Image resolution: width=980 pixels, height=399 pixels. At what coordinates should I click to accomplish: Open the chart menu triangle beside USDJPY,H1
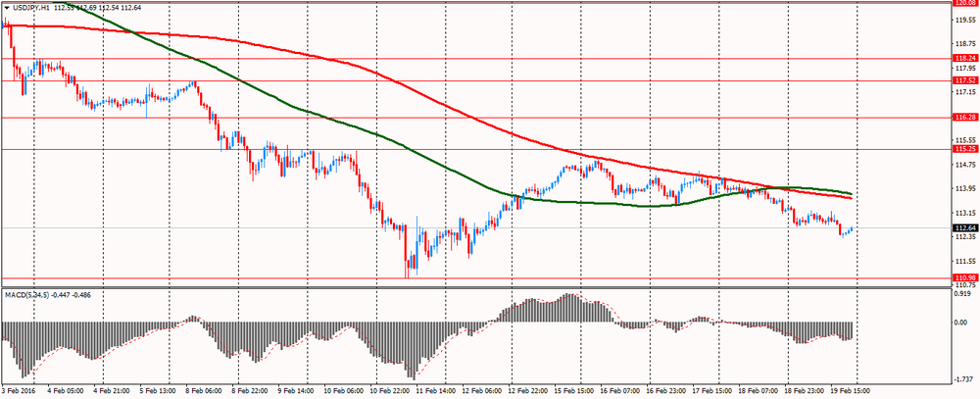click(7, 8)
